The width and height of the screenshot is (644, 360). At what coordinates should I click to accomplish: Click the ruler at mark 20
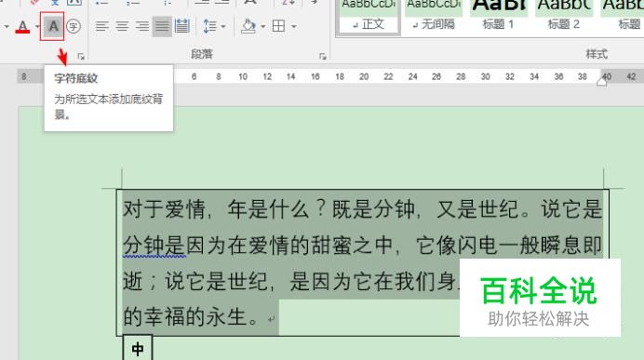(364, 77)
